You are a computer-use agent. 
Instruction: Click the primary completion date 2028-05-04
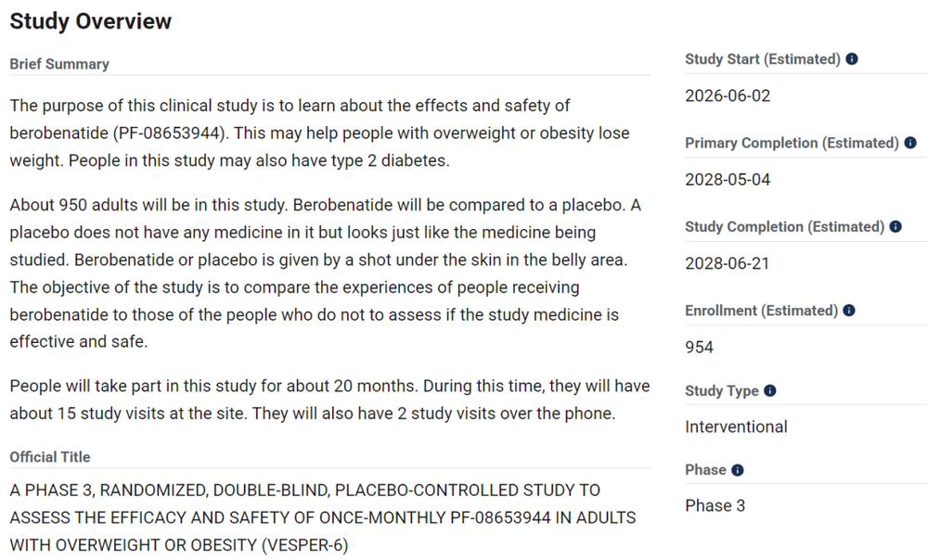[727, 180]
